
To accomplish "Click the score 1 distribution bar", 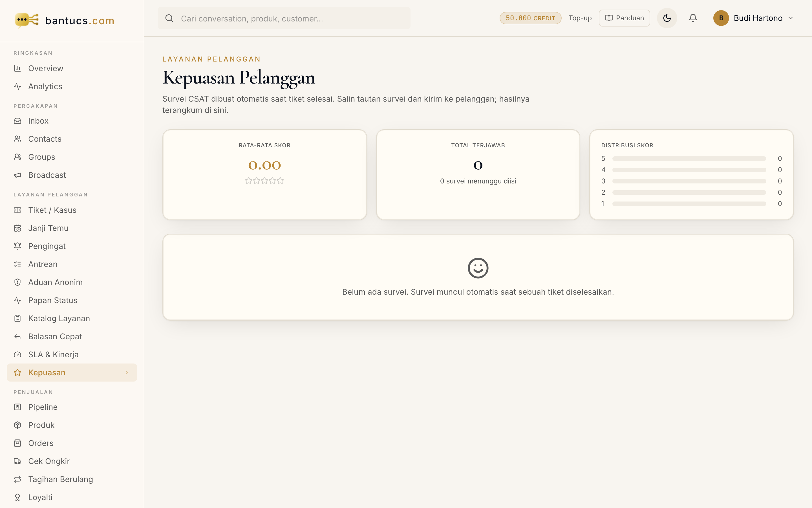I will pos(689,203).
